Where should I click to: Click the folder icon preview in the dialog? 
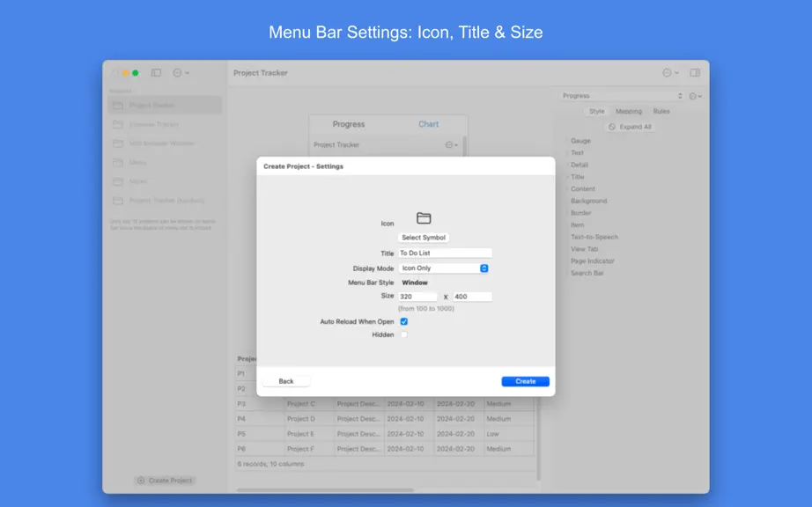point(424,217)
